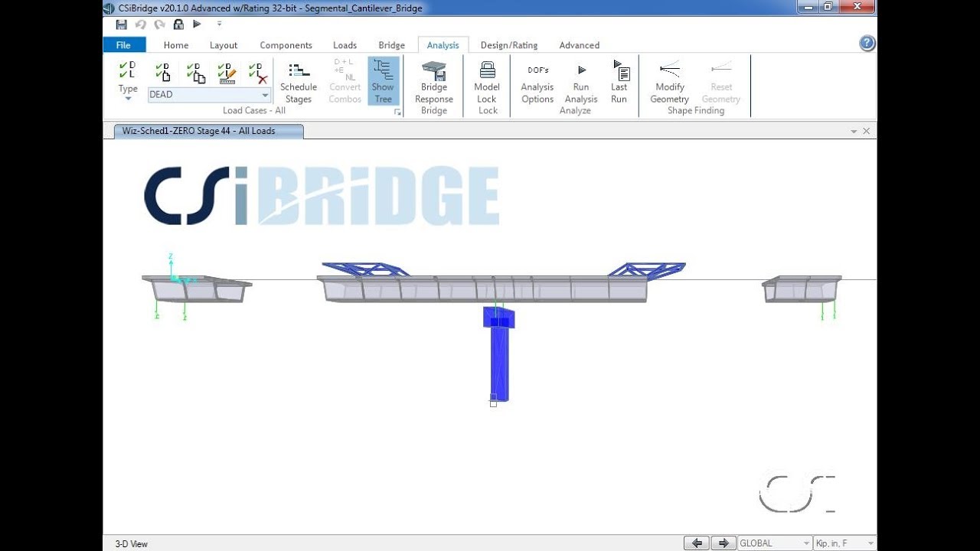Screen dimensions: 980x551
Task: Open the Load Cases panel dialog launcher
Action: pos(397,112)
